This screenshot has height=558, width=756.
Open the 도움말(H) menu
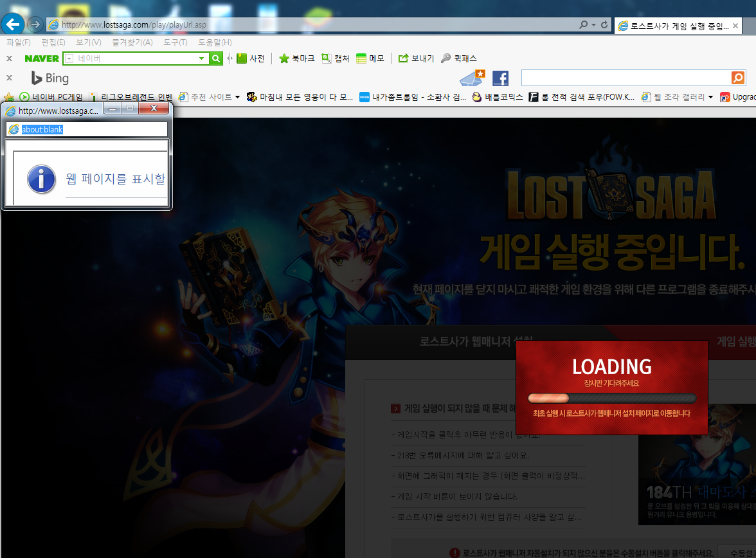(215, 42)
